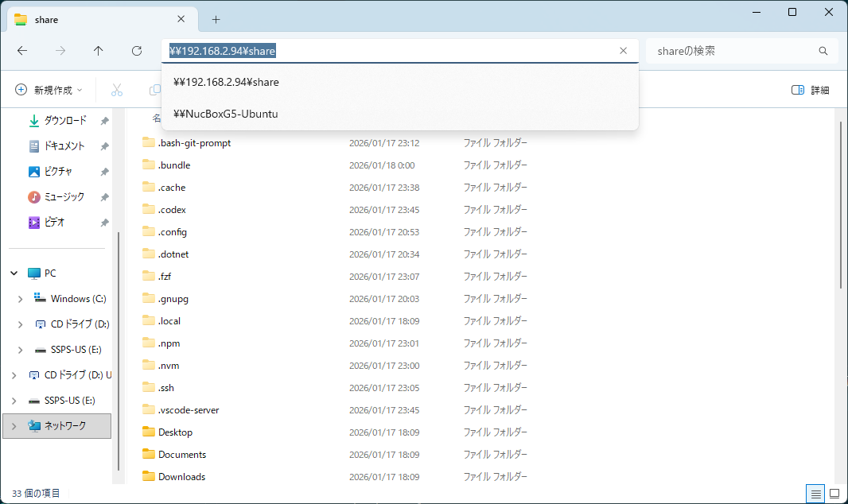Click the shareの検索 search box
This screenshot has height=504, width=848.
pyautogui.click(x=740, y=50)
